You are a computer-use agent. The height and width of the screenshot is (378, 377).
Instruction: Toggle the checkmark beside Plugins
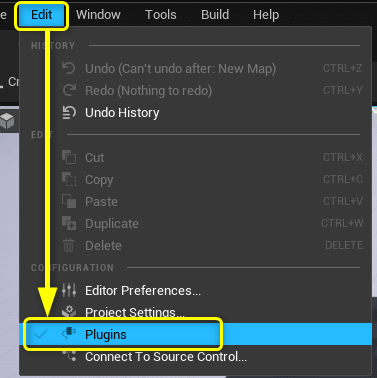pos(41,334)
